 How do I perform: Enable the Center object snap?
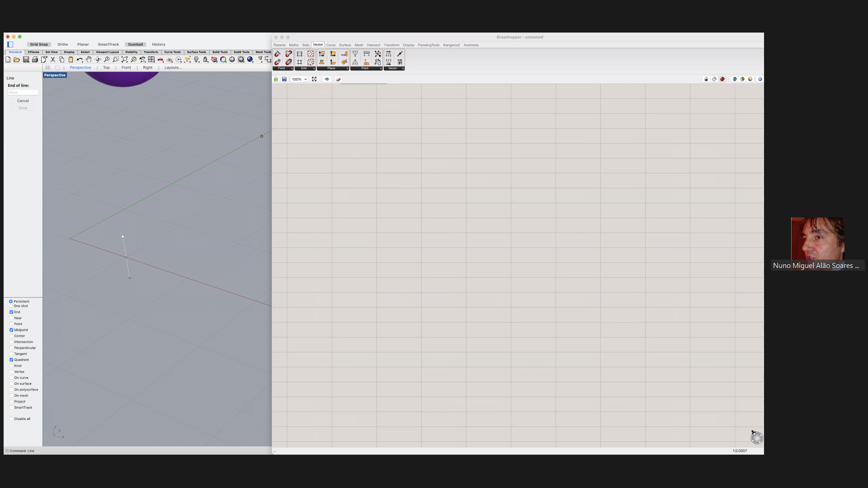click(11, 336)
